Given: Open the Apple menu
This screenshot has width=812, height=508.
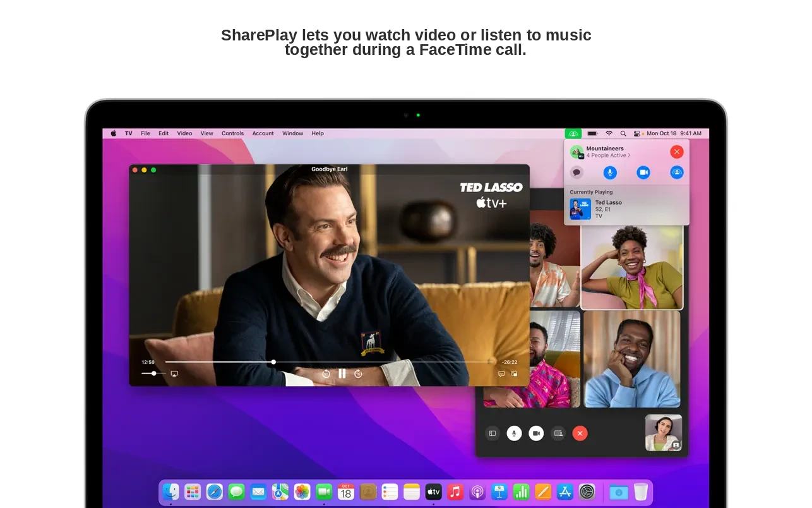Looking at the screenshot, I should click(x=114, y=133).
